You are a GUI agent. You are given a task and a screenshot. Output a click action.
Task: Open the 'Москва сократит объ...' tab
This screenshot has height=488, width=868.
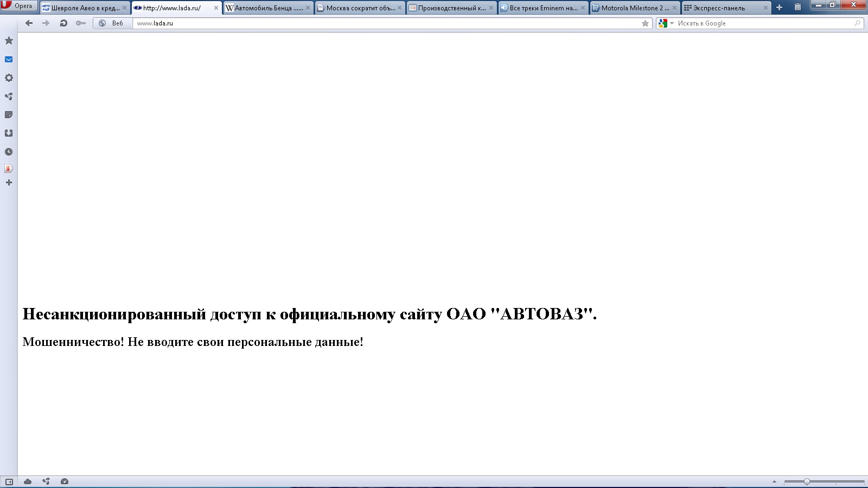(360, 8)
